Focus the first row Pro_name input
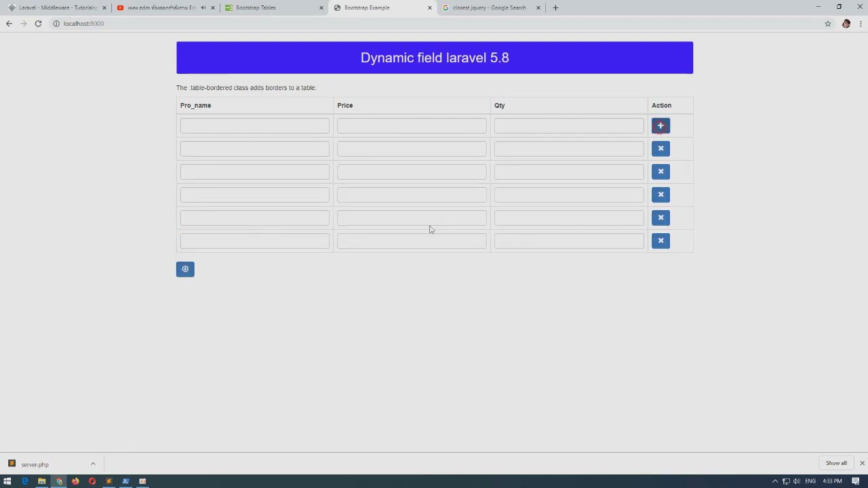 point(255,125)
